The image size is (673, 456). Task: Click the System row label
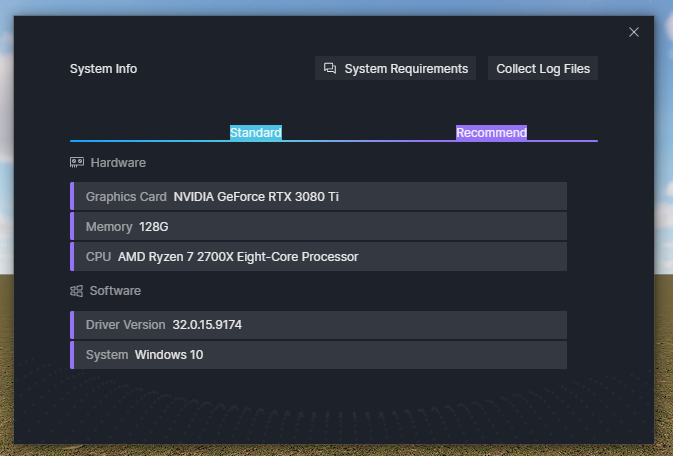pyautogui.click(x=107, y=355)
